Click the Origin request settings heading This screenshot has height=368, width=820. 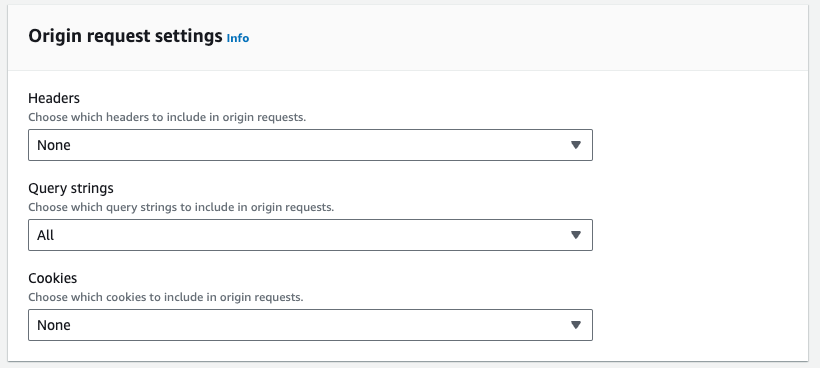(126, 36)
